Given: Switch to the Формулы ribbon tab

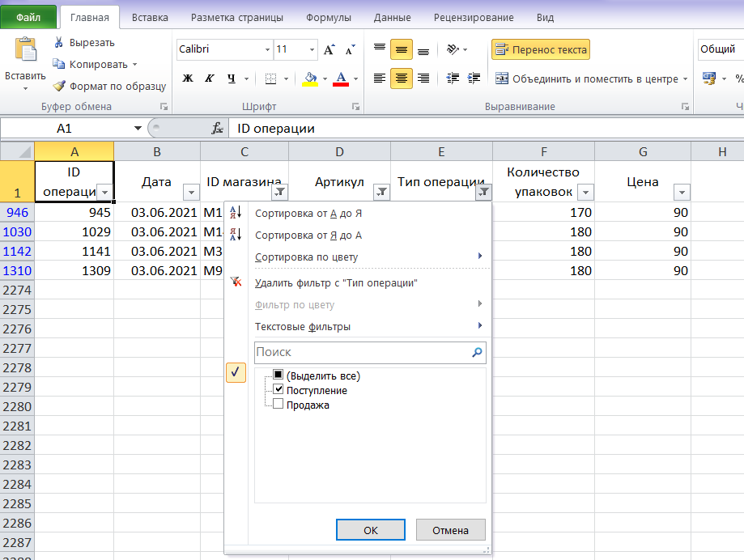Looking at the screenshot, I should [x=329, y=18].
